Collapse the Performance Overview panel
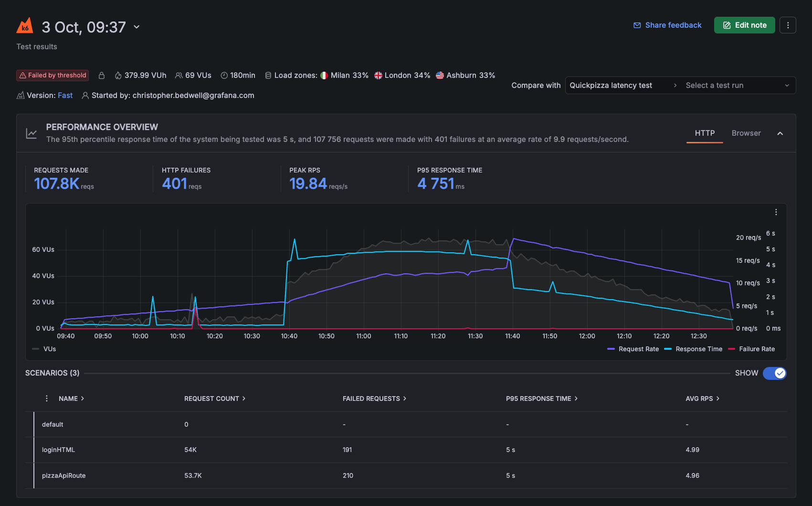 point(780,133)
